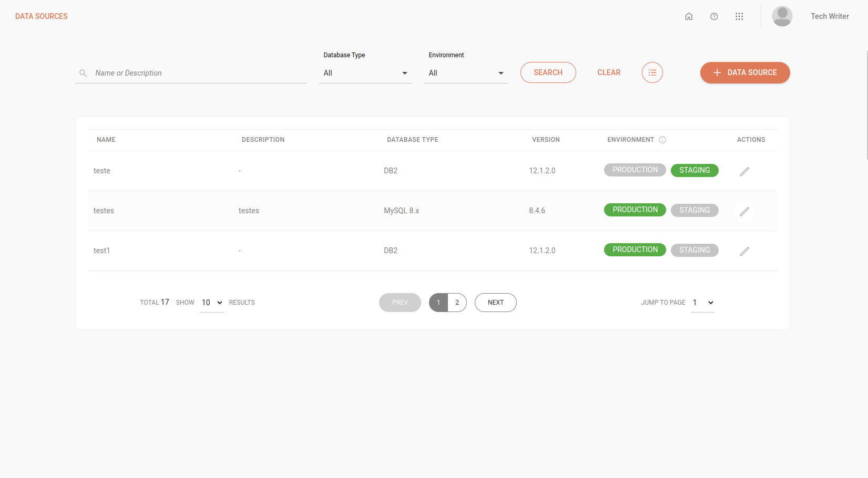Screen dimensions: 868x478
Task: Change results per page from the Show dropdown
Action: (211, 303)
